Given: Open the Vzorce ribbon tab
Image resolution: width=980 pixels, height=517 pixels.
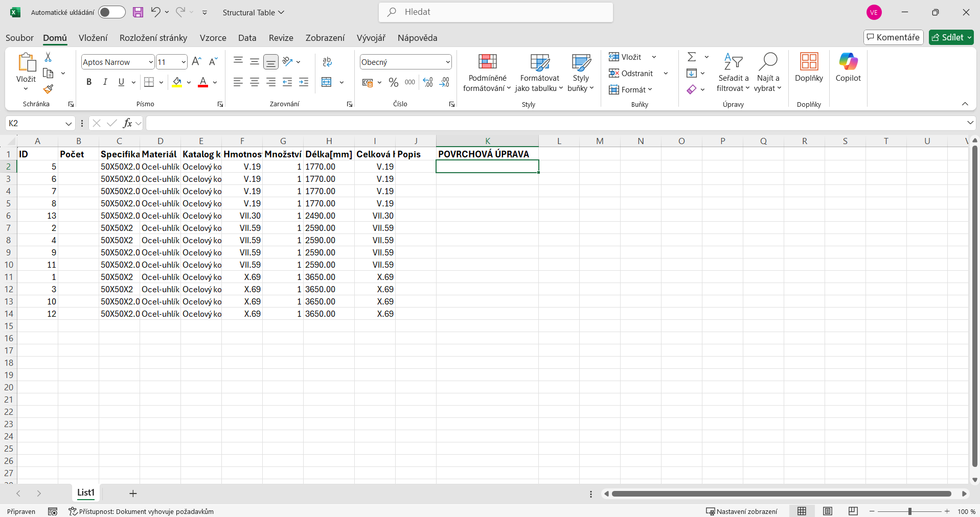Looking at the screenshot, I should tap(213, 38).
